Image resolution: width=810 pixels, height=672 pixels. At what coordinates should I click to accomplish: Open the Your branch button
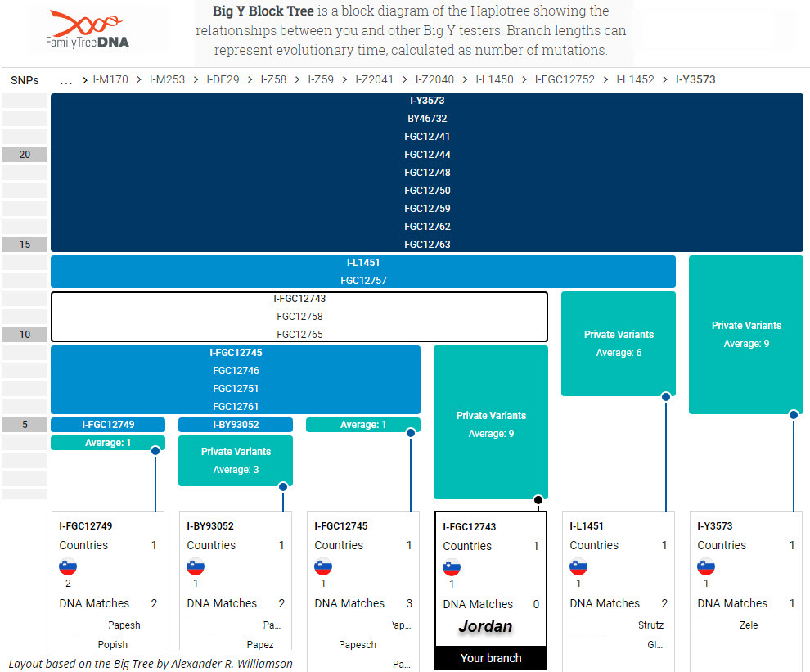490,658
